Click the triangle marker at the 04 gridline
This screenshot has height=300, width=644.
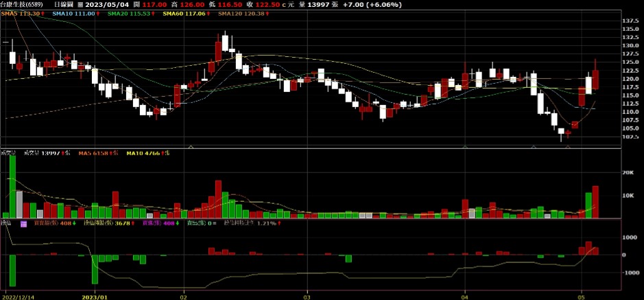[x=465, y=146]
